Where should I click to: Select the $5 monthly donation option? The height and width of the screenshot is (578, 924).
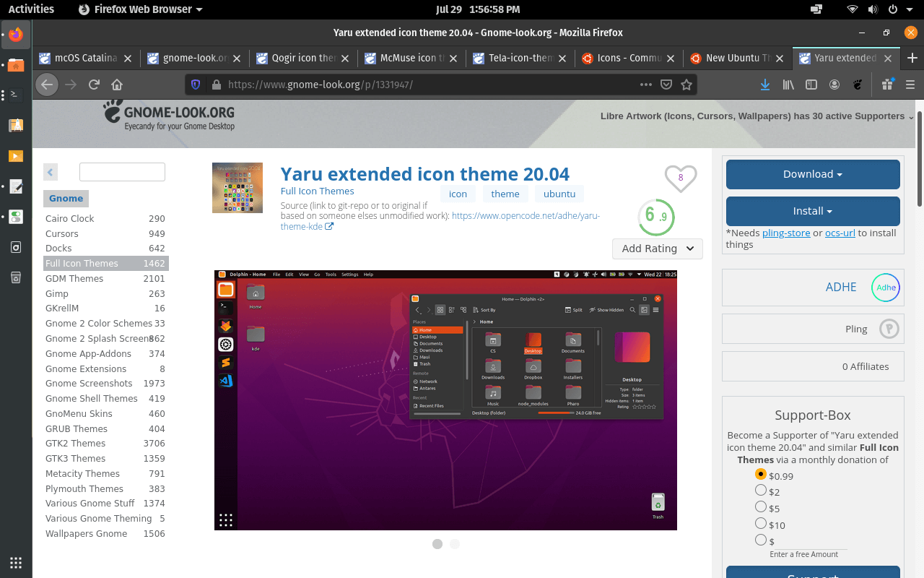click(761, 507)
